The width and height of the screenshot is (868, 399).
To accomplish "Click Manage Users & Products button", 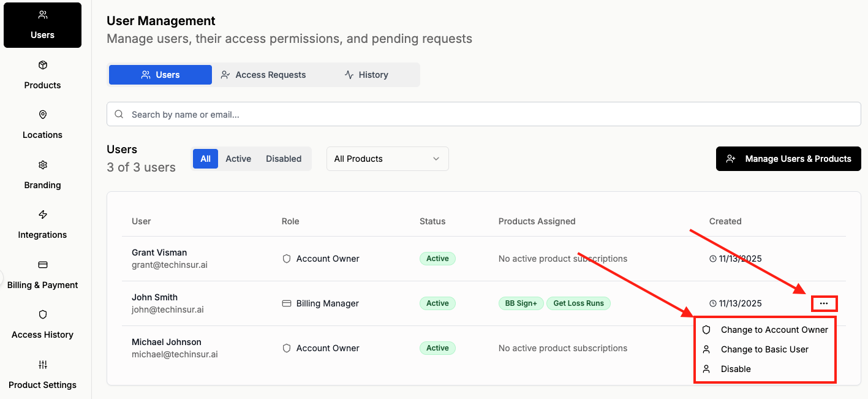I will [x=788, y=159].
